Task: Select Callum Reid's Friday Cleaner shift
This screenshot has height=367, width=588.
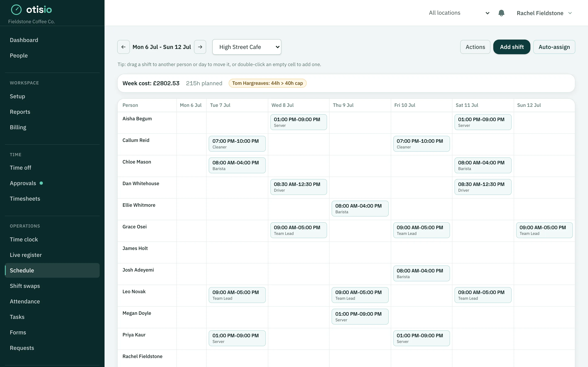Action: pyautogui.click(x=421, y=144)
